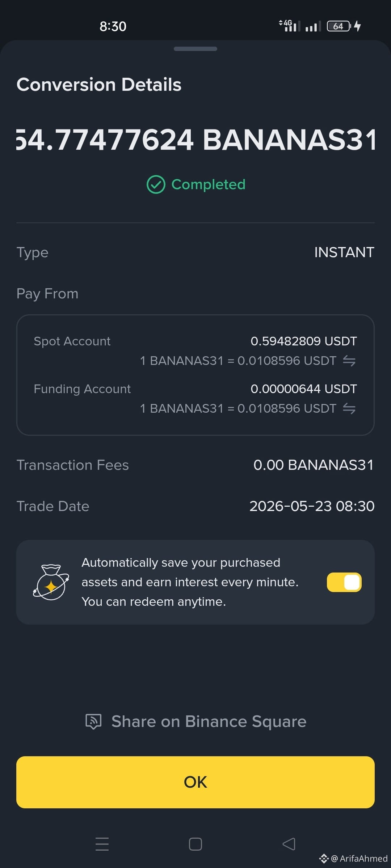Tap the money bag auto-save icon
This screenshot has width=391, height=868.
pyautogui.click(x=51, y=582)
